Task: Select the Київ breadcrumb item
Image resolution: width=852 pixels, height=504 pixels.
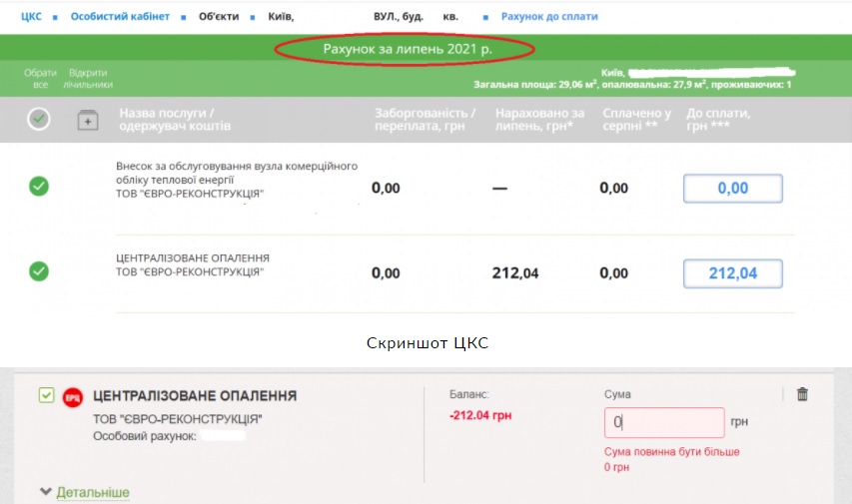Action: [x=282, y=17]
